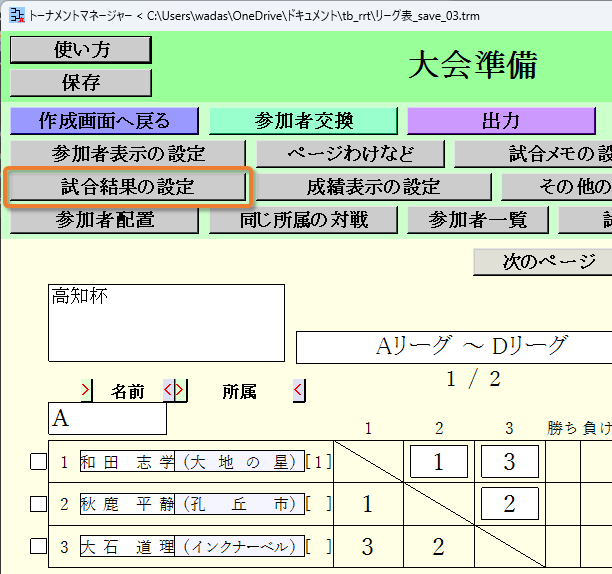This screenshot has width=612, height=574.
Task: Click the 同じ所属の対戦 button
Action: click(x=303, y=220)
